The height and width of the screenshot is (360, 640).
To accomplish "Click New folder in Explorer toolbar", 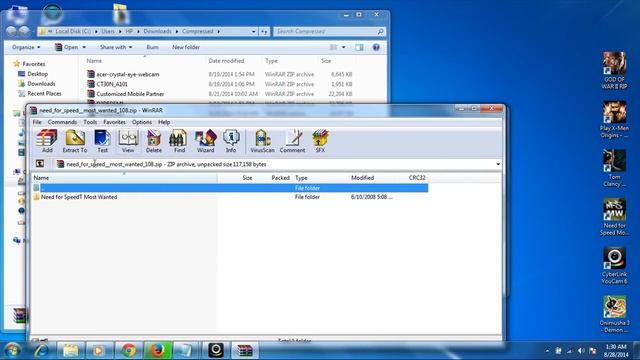I will (x=186, y=47).
